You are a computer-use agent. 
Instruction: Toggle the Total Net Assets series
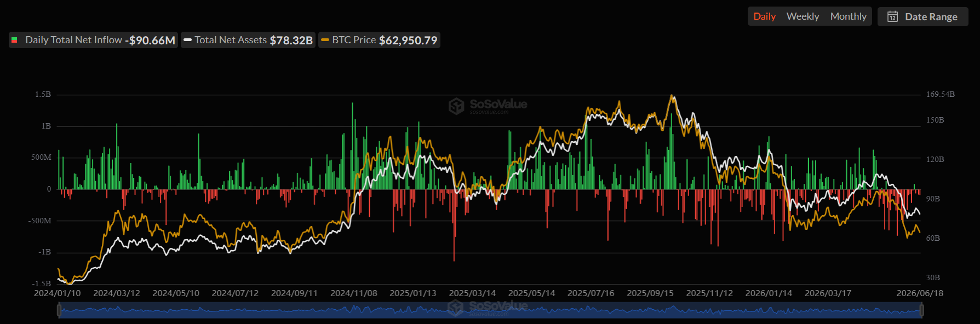coord(248,40)
